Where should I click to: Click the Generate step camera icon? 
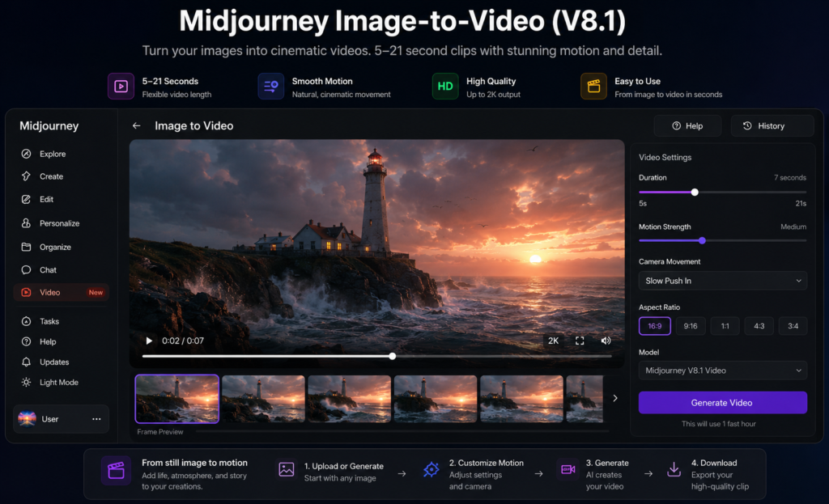pos(568,469)
